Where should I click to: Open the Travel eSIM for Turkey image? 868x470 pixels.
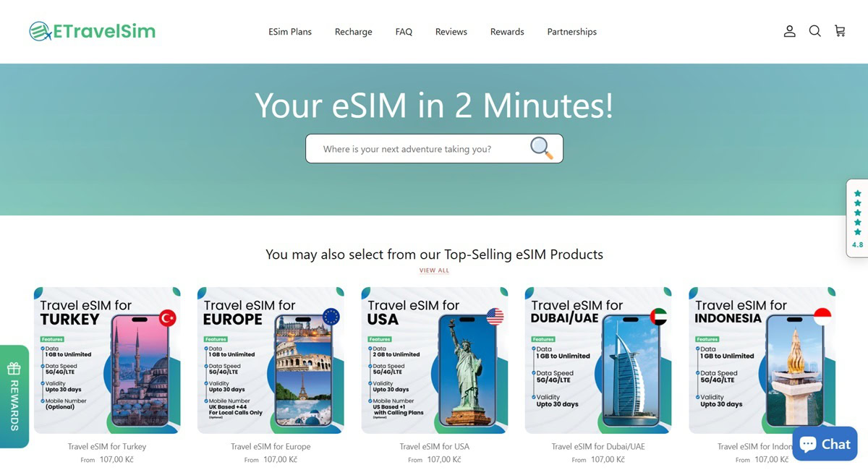107,360
